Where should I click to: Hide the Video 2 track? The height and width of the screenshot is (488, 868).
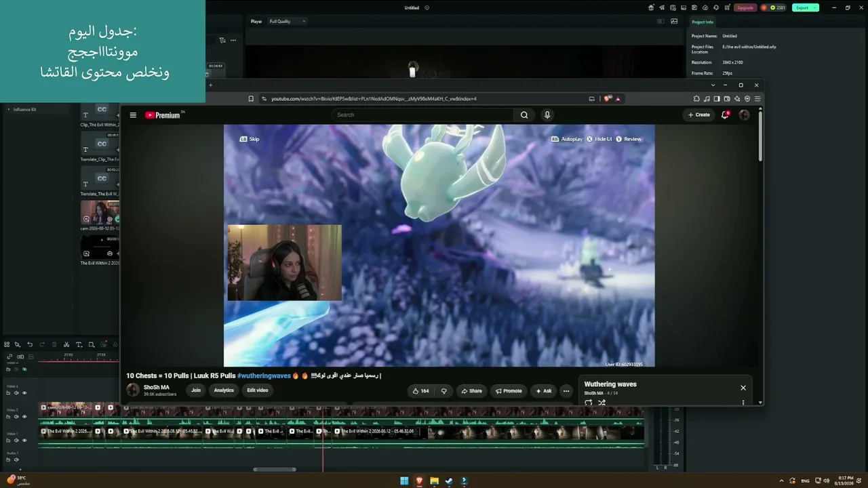tap(24, 417)
